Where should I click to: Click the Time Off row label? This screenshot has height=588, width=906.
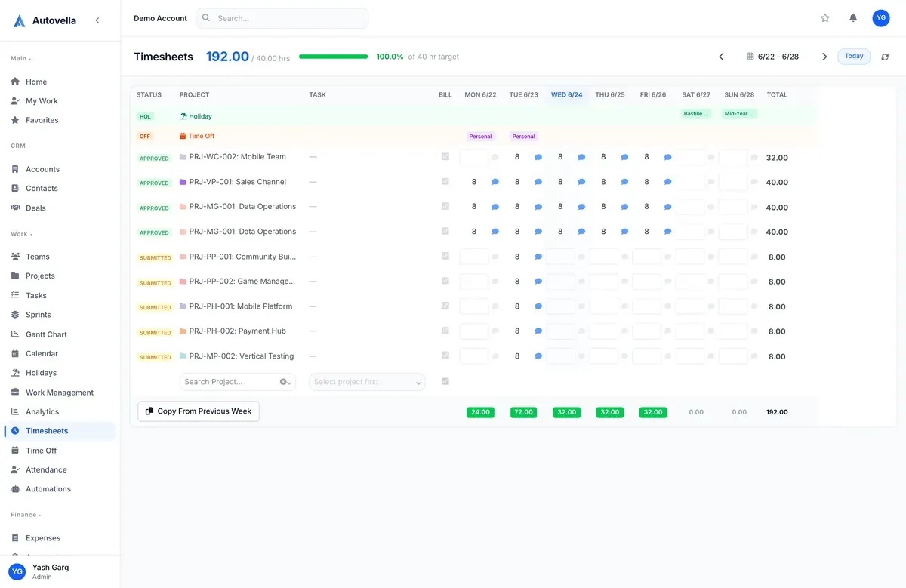point(197,137)
